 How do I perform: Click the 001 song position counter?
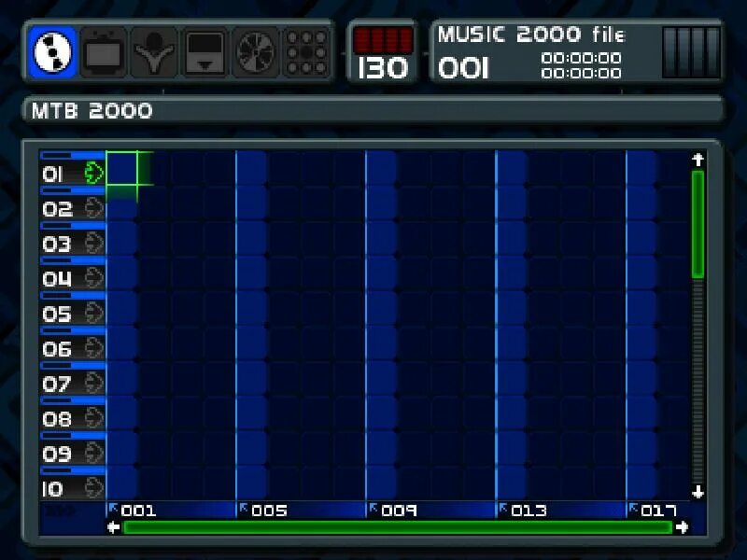point(463,68)
